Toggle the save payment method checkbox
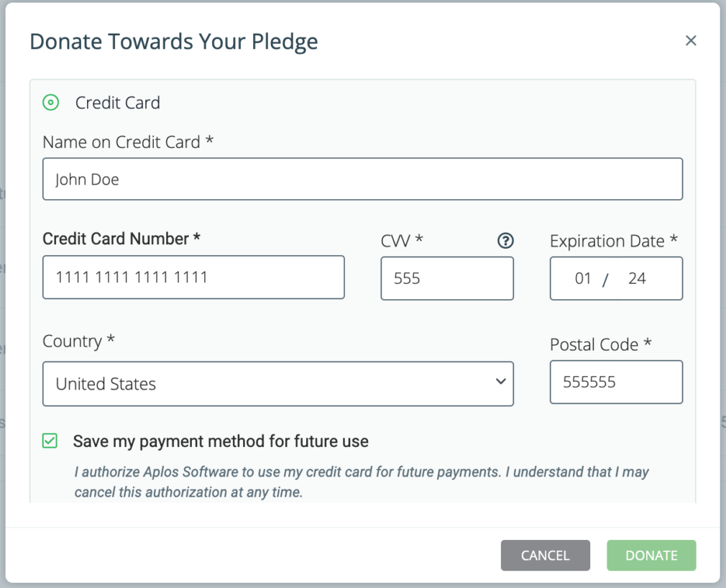Image resolution: width=726 pixels, height=588 pixels. (50, 441)
